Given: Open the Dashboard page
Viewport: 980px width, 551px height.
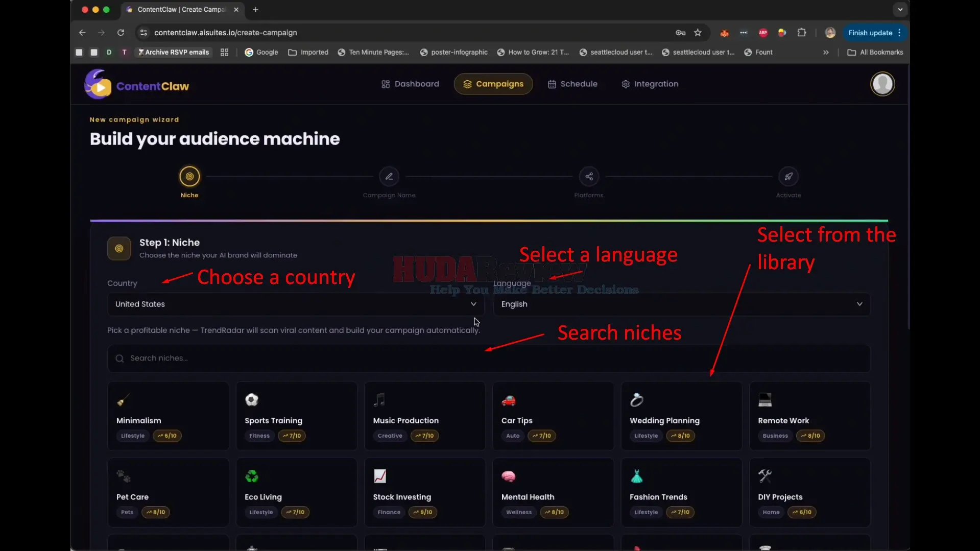Looking at the screenshot, I should click(x=410, y=84).
